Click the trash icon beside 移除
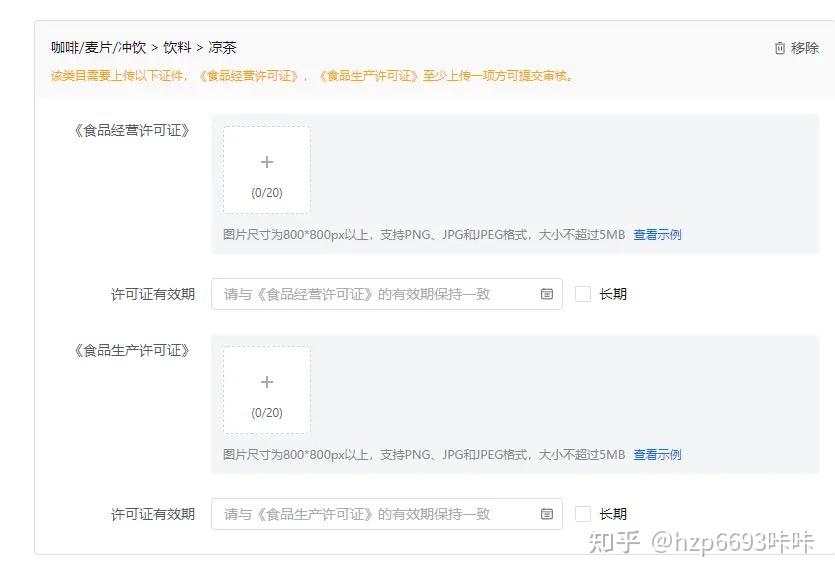Image resolution: width=835 pixels, height=579 pixels. click(780, 48)
